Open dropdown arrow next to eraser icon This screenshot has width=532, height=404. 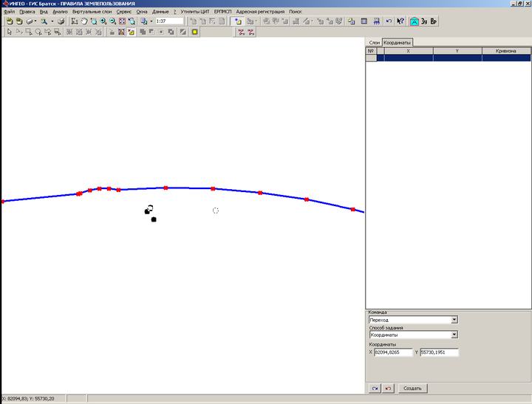[x=35, y=21]
